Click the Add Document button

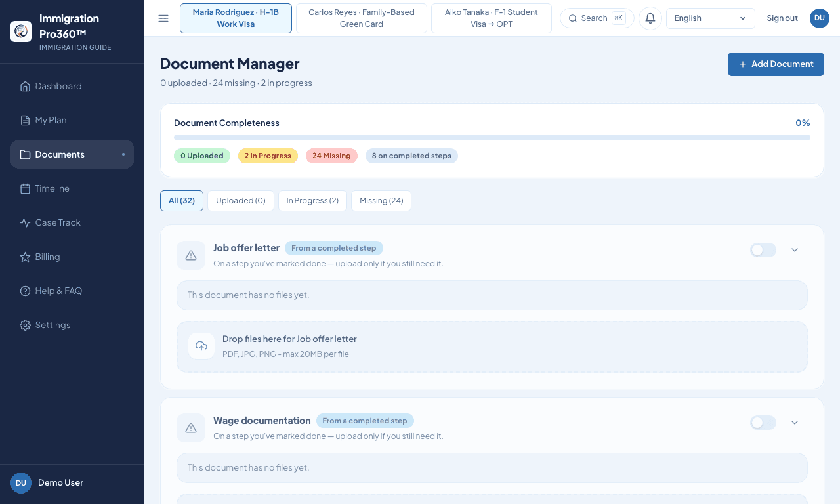click(776, 64)
